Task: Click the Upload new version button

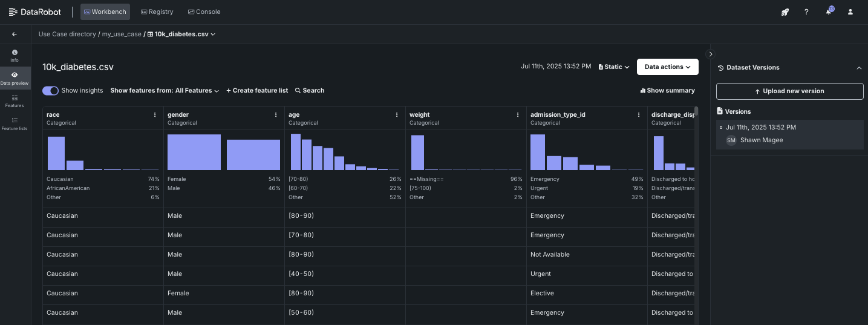Action: coord(789,91)
